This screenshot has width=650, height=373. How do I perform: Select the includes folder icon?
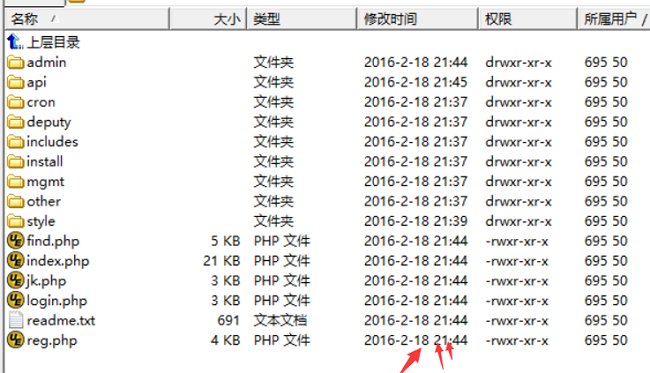[15, 142]
